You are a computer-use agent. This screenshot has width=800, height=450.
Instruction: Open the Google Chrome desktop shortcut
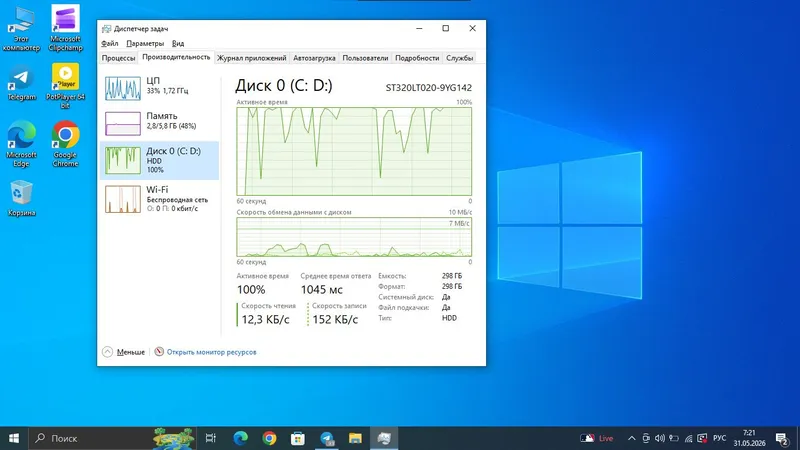point(65,144)
